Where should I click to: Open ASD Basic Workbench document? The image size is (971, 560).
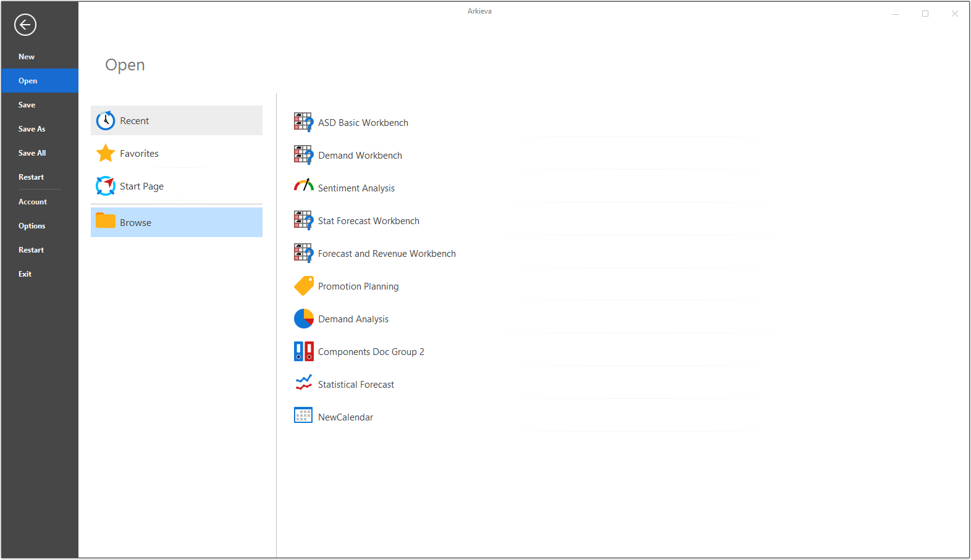(363, 123)
